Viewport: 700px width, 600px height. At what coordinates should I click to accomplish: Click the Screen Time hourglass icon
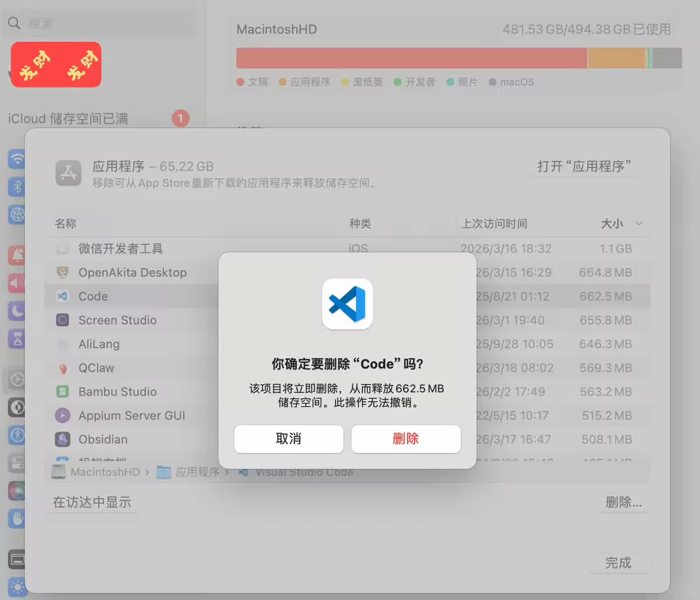click(x=16, y=339)
